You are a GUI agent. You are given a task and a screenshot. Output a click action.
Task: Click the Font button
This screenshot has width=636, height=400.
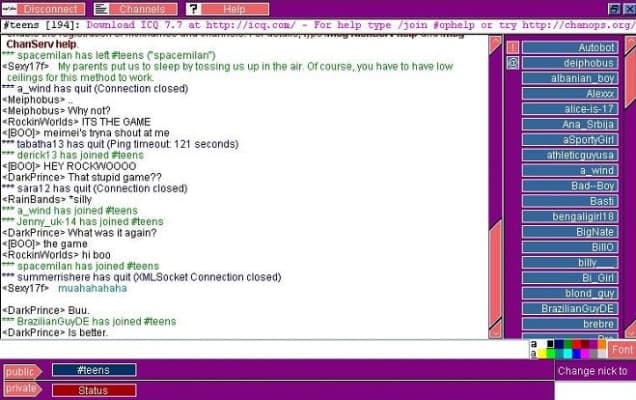click(622, 349)
